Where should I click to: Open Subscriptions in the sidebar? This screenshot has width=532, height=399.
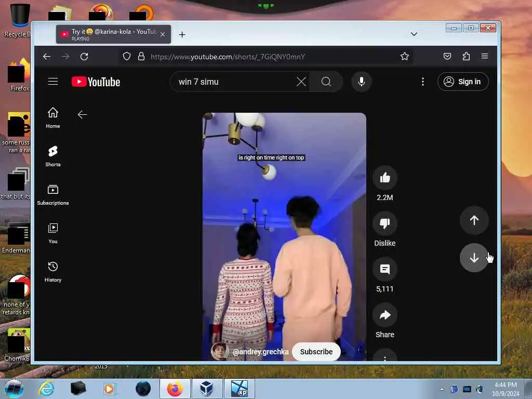pos(53,195)
